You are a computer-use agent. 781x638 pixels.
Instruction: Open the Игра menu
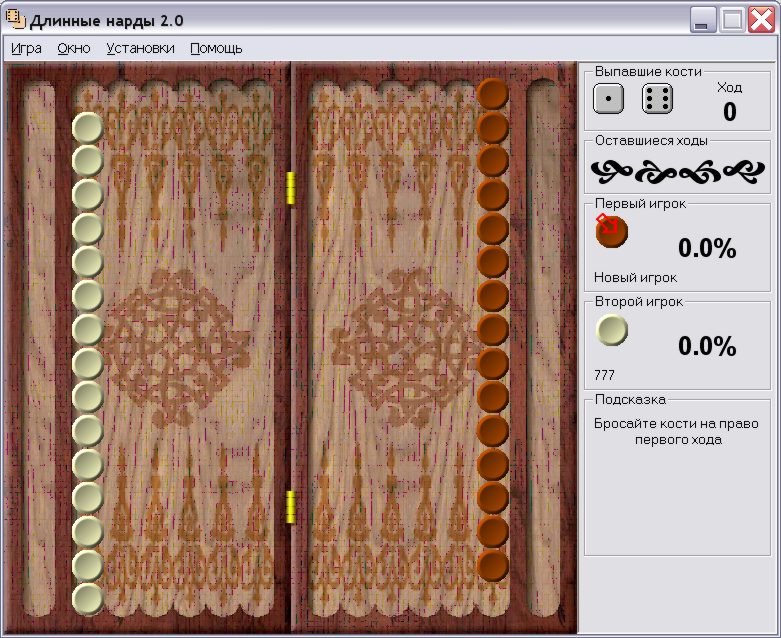(26, 48)
